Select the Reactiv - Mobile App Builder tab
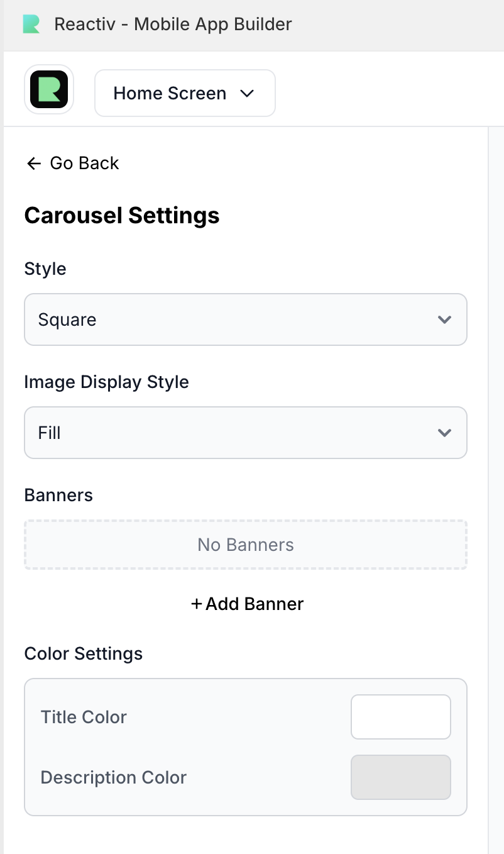This screenshot has width=504, height=854. click(x=173, y=25)
